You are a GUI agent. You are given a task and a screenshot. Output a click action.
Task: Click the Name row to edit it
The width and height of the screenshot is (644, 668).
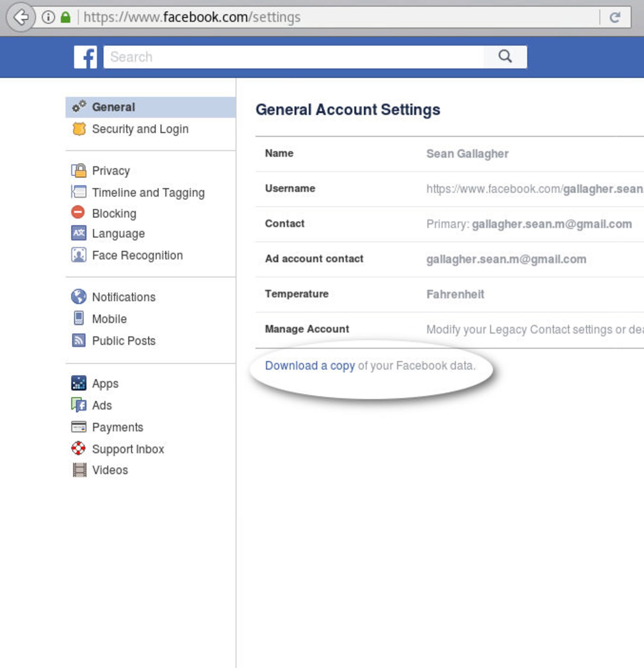click(x=278, y=153)
